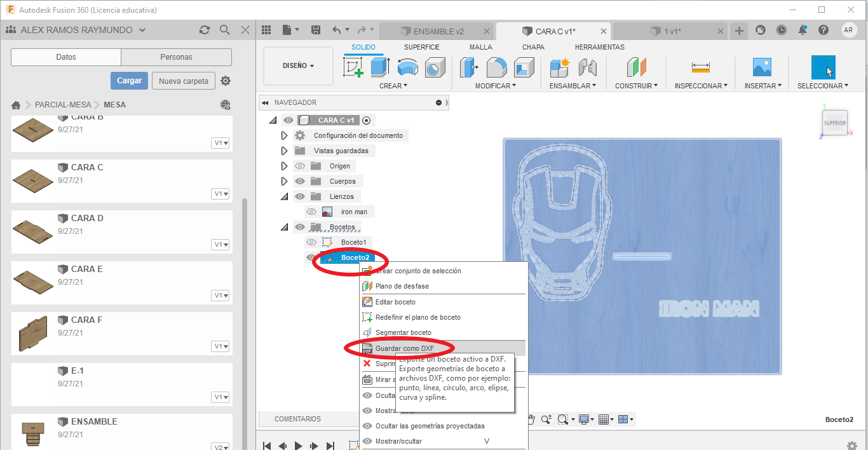Image resolution: width=868 pixels, height=450 pixels.
Task: Select the Extrude tool
Action: [x=380, y=67]
